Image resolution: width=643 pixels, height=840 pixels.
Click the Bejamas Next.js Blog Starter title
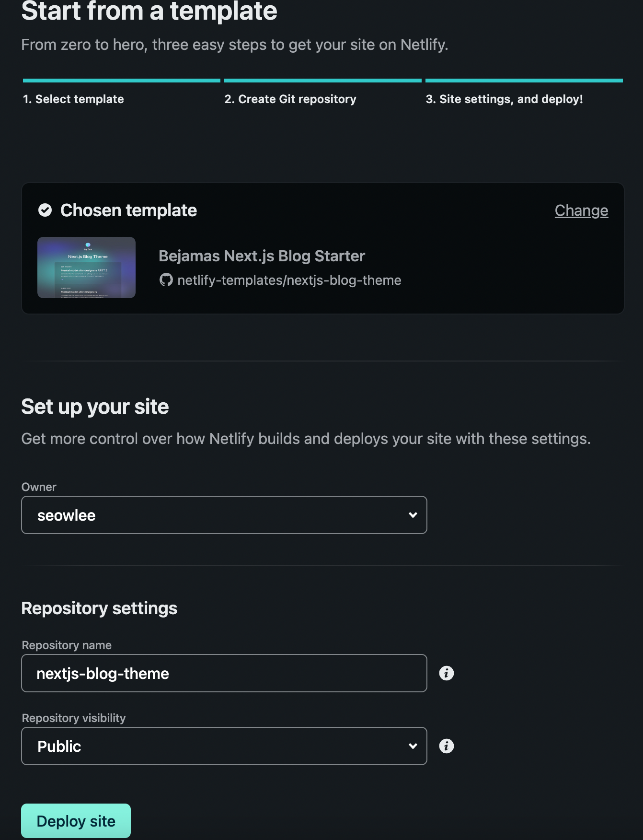click(x=262, y=256)
